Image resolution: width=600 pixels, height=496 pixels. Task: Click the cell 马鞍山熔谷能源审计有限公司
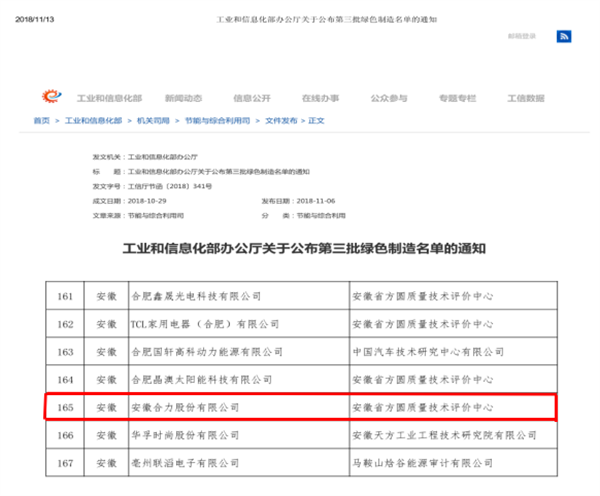453,463
